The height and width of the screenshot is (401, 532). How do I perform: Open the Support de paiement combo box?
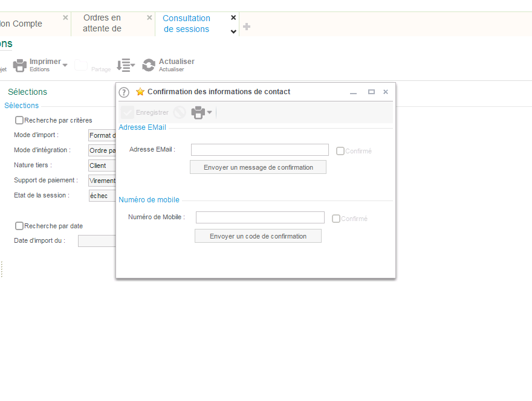(x=102, y=181)
